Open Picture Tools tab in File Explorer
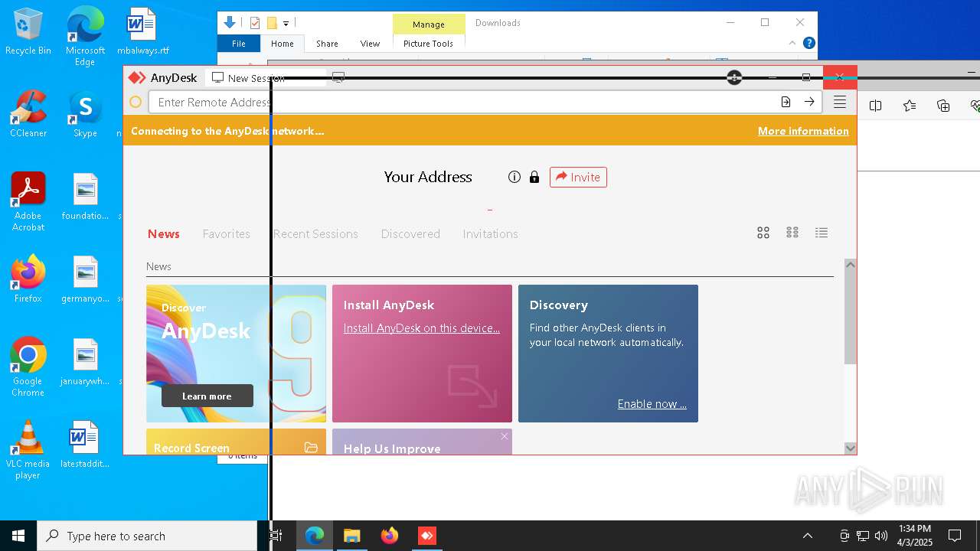 (428, 44)
